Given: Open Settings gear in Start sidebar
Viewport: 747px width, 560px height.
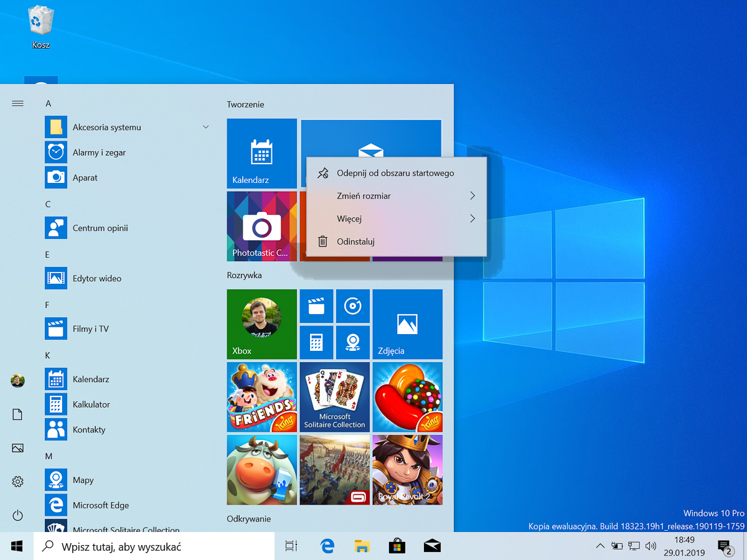Looking at the screenshot, I should pyautogui.click(x=17, y=482).
